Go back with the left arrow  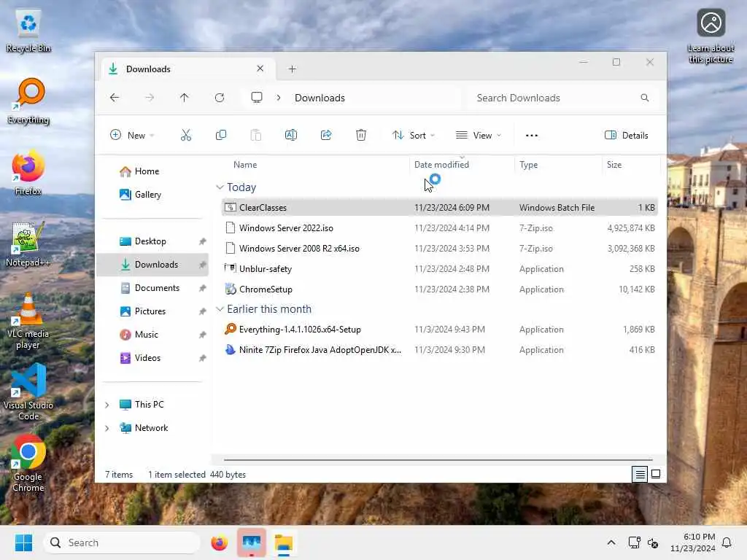tap(115, 98)
